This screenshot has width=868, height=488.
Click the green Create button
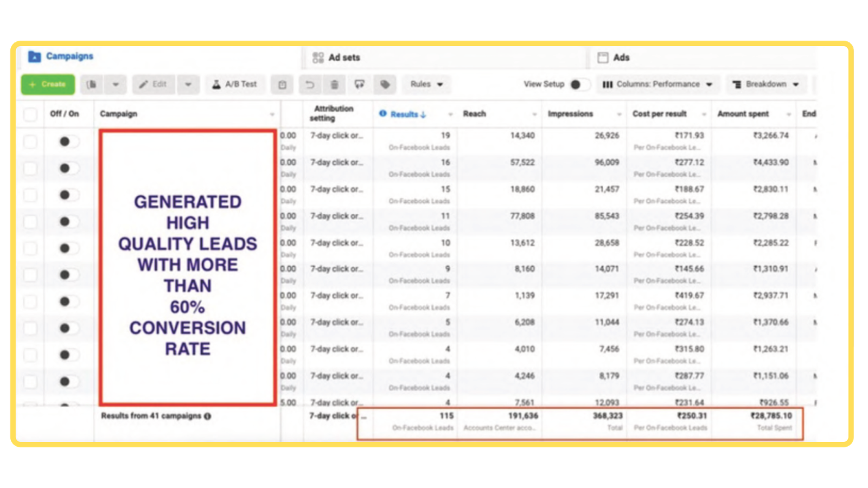tap(48, 85)
